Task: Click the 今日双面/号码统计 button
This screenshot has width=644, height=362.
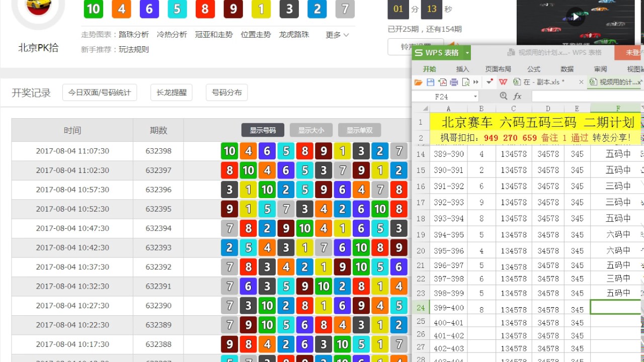Action: (100, 93)
